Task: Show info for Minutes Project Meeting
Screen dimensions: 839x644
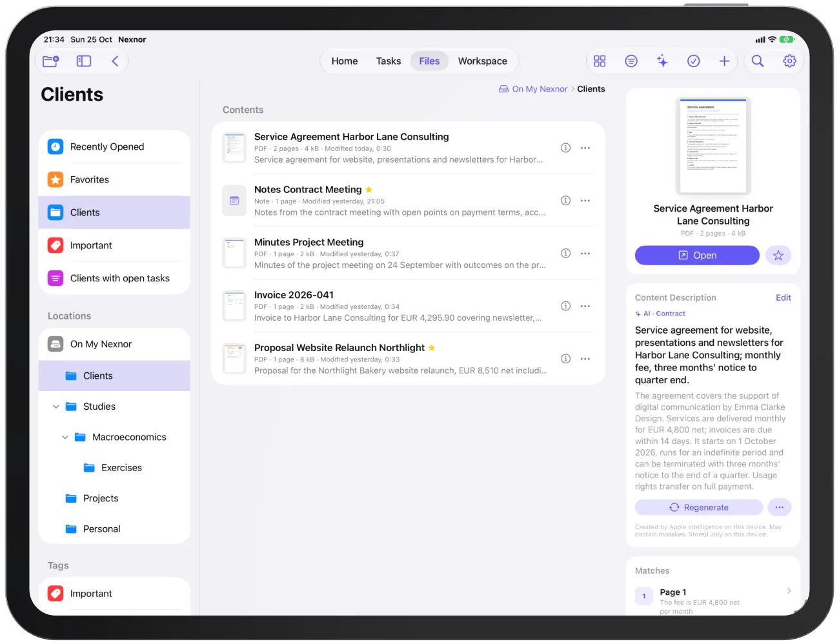Action: 565,254
